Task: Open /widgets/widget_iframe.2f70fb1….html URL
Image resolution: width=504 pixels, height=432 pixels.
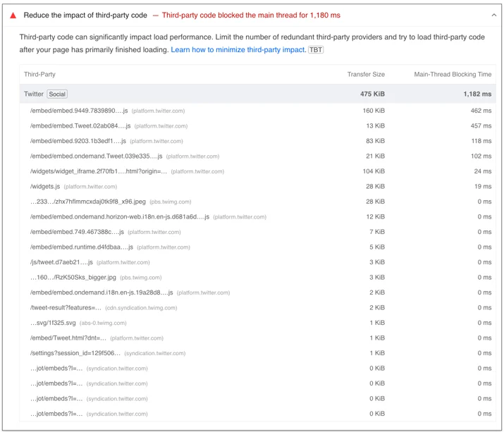Action: click(x=99, y=171)
